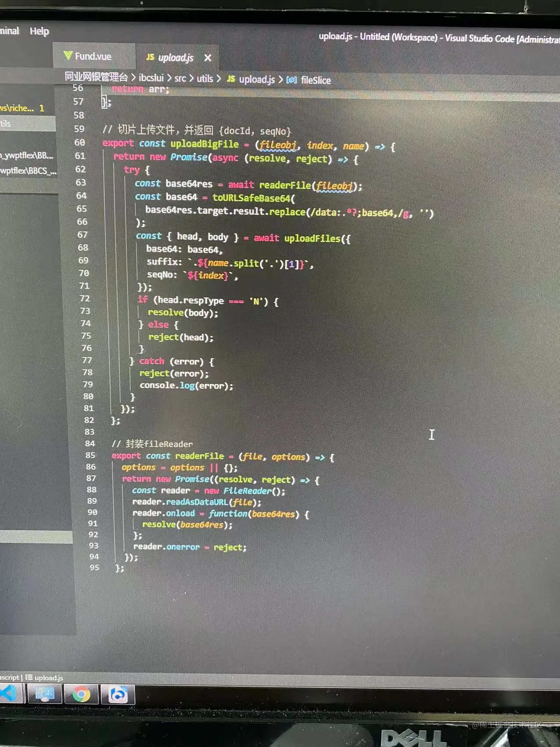Screen dimensions: 560x747
Task: Click 'reader.onload' on line 90
Action: point(164,513)
